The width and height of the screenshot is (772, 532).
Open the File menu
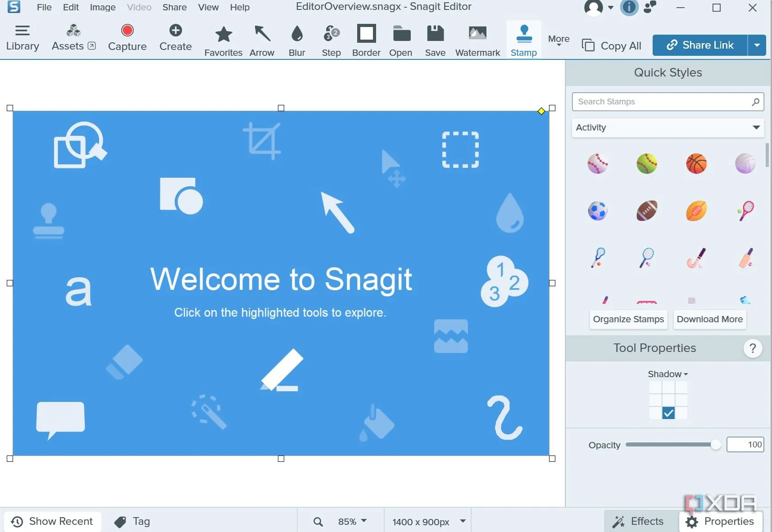click(44, 7)
